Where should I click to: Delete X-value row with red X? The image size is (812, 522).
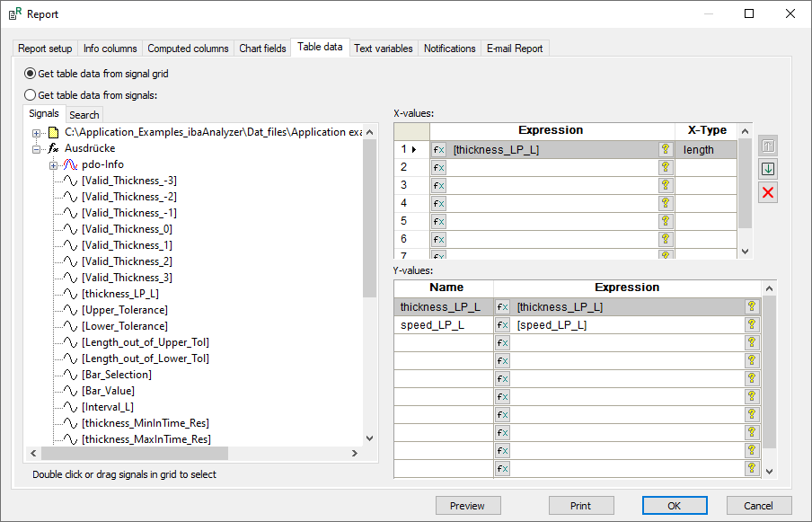pyautogui.click(x=768, y=192)
